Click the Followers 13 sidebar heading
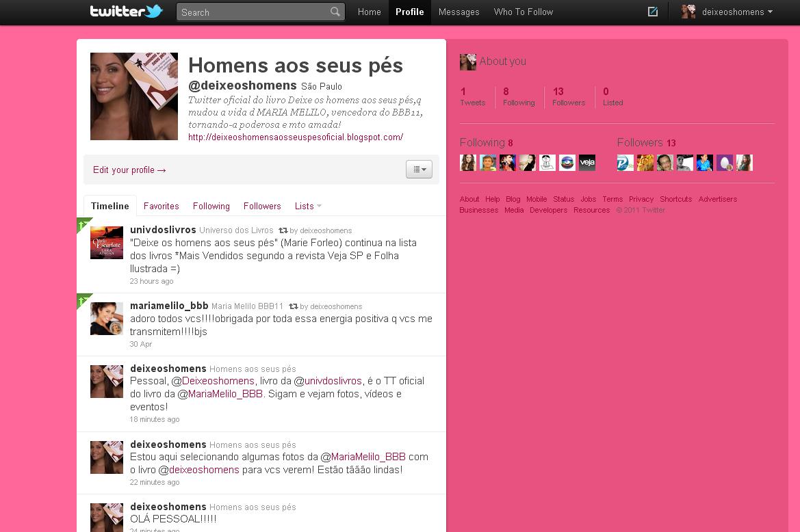The image size is (800, 532). (x=647, y=143)
